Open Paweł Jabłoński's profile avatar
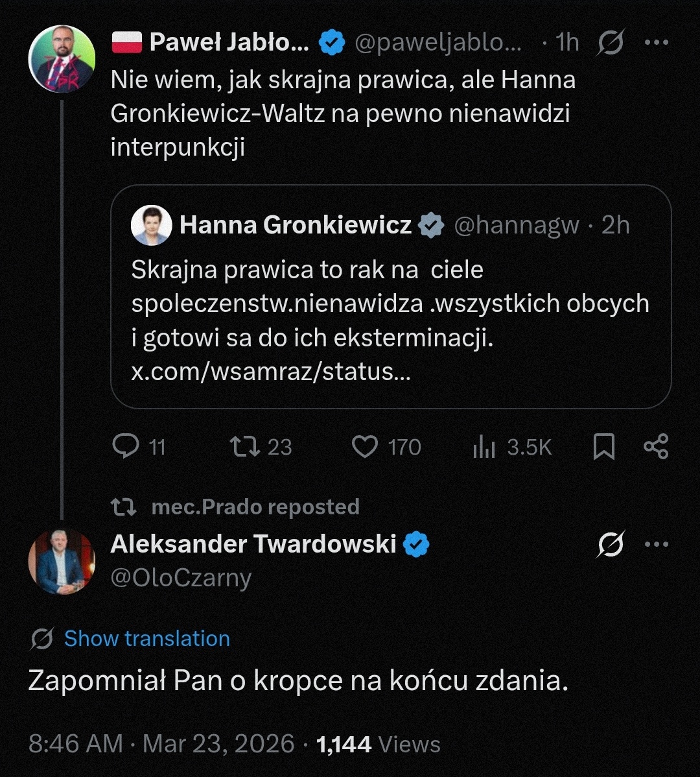700x777 pixels. click(62, 59)
